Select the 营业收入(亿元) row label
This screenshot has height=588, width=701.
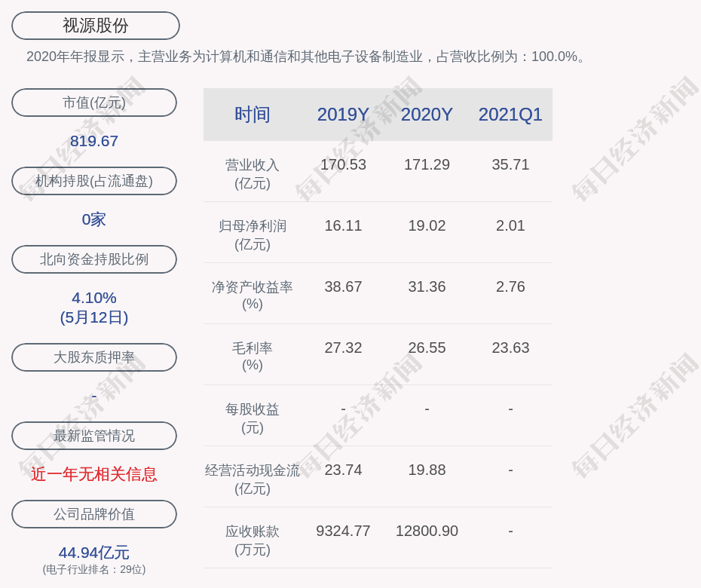(253, 174)
